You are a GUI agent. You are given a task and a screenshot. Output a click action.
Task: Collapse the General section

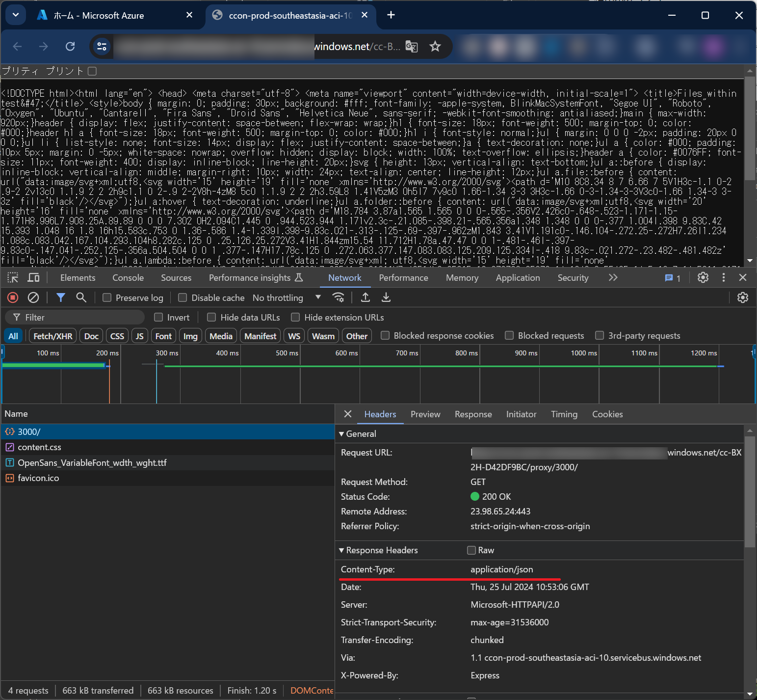(x=342, y=434)
